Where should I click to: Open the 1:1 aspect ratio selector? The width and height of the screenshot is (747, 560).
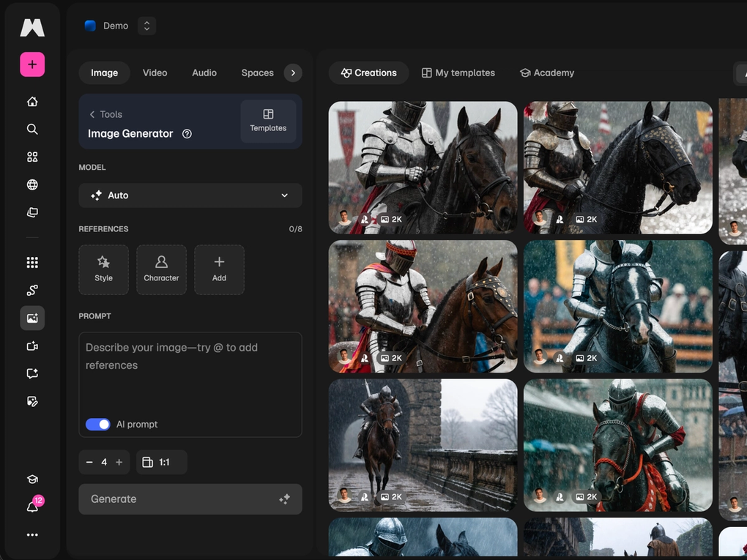pyautogui.click(x=162, y=463)
